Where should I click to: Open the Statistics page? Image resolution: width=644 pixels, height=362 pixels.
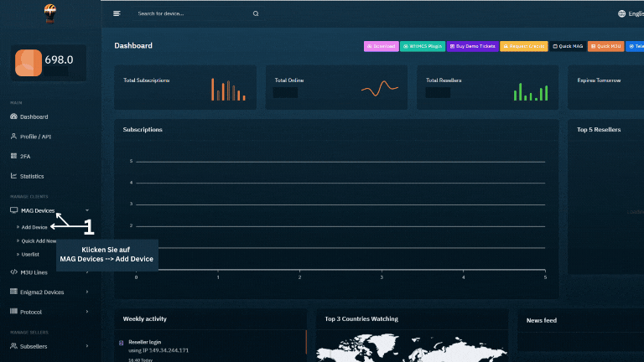[32, 176]
